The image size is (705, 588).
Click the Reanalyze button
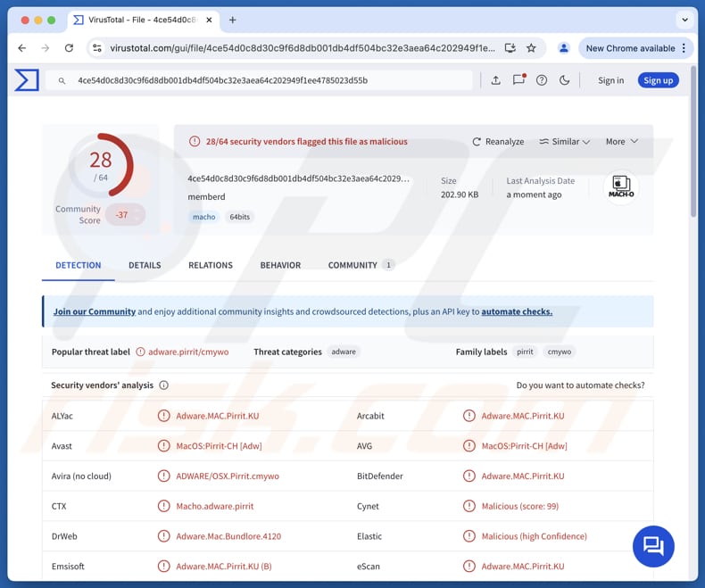pos(498,142)
